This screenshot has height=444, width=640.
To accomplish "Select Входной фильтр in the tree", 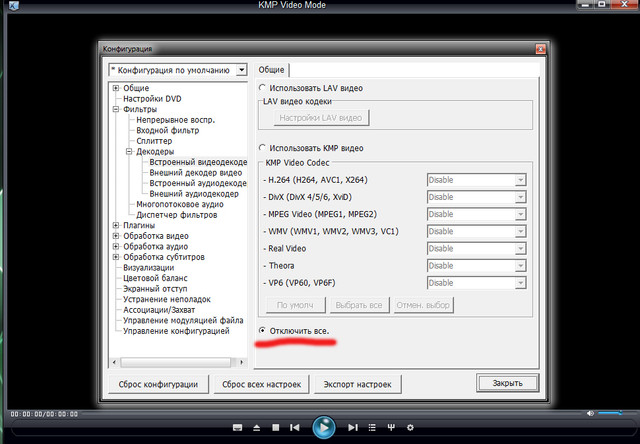I will tap(167, 130).
